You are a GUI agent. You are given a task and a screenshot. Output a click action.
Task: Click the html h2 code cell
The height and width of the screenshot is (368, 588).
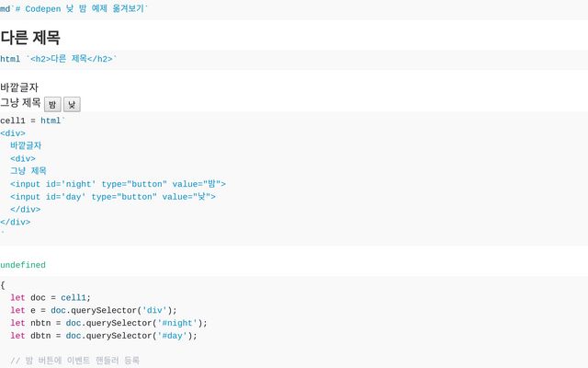(59, 59)
